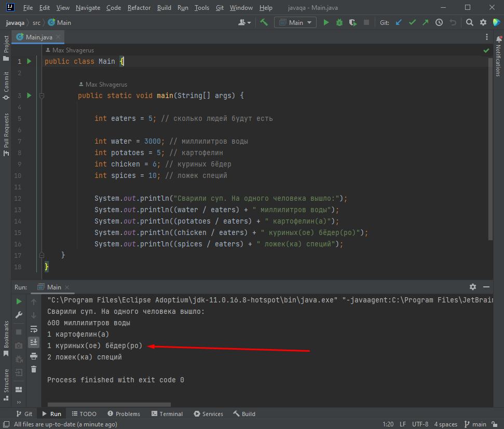The width and height of the screenshot is (504, 429).
Task: Toggle soft-wrap in the Run console
Action: [x=34, y=329]
